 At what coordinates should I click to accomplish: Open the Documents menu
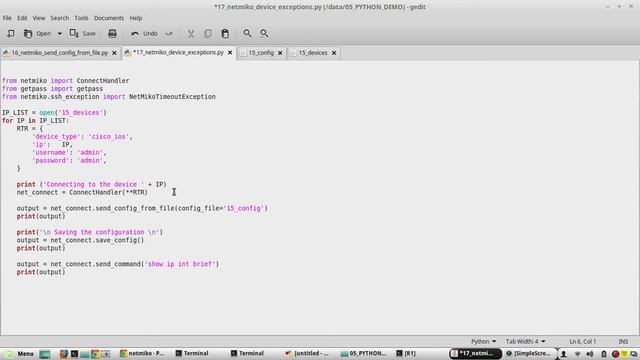109,18
